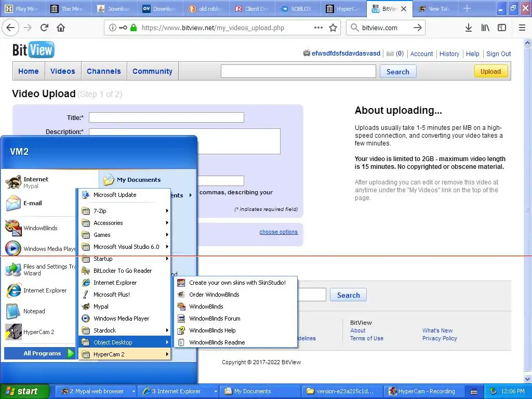Screen dimensions: 532x399
Task: Click choose options link
Action: [x=278, y=232]
